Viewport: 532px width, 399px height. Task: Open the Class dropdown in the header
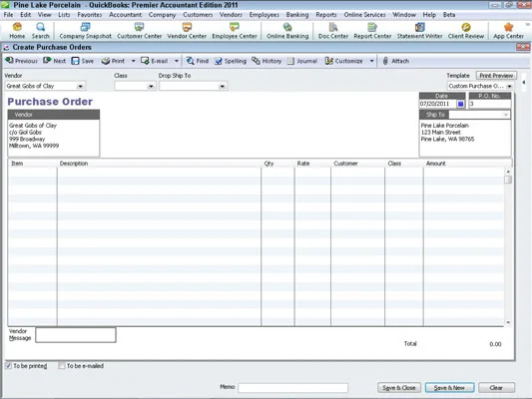[x=151, y=86]
